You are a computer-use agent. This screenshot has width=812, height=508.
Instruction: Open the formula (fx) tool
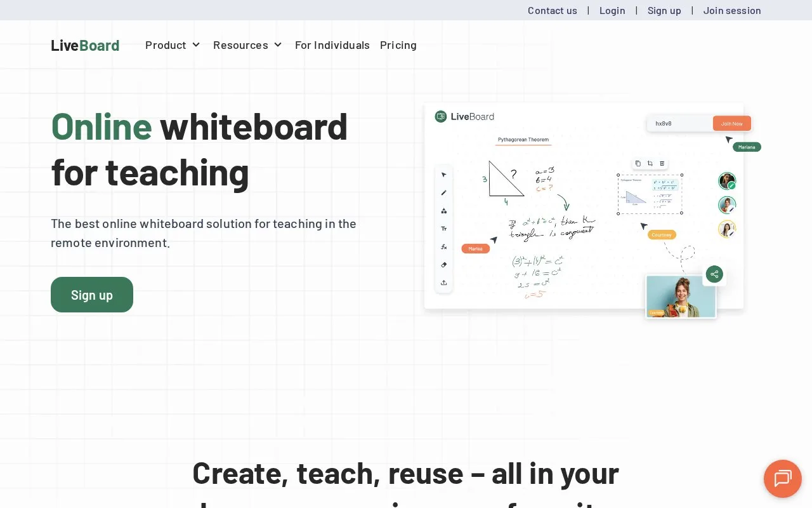coord(444,247)
